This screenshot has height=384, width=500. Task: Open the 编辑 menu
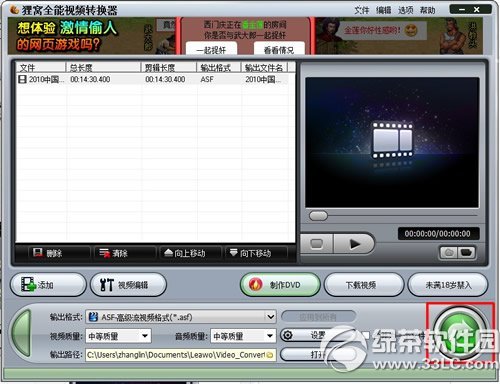pyautogui.click(x=383, y=10)
